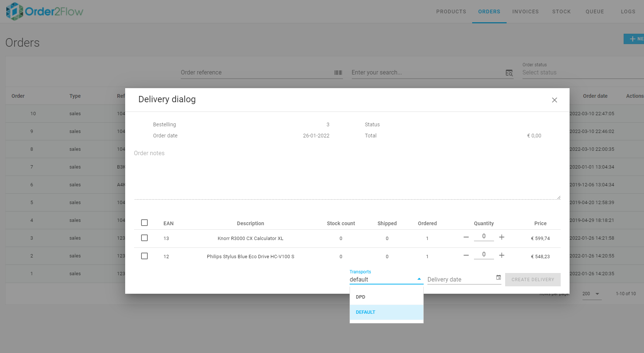Open the rows per page dropdown
Screen dimensions: 644x353
click(x=591, y=294)
